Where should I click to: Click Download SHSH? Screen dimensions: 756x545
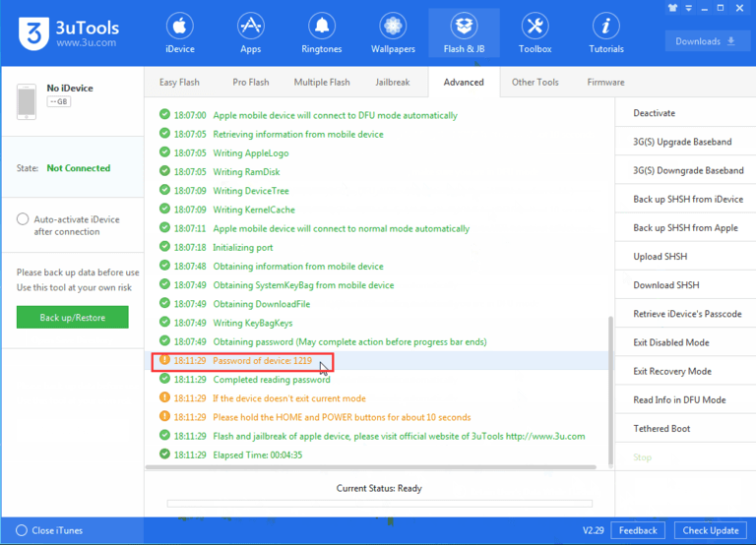pos(685,285)
